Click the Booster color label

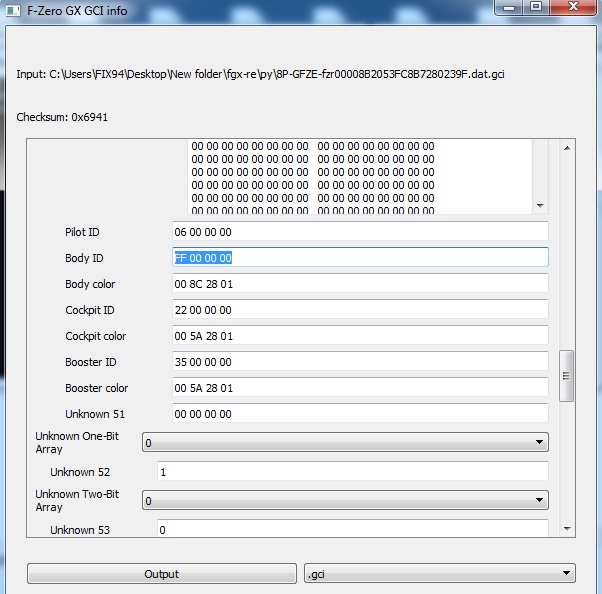(96, 388)
